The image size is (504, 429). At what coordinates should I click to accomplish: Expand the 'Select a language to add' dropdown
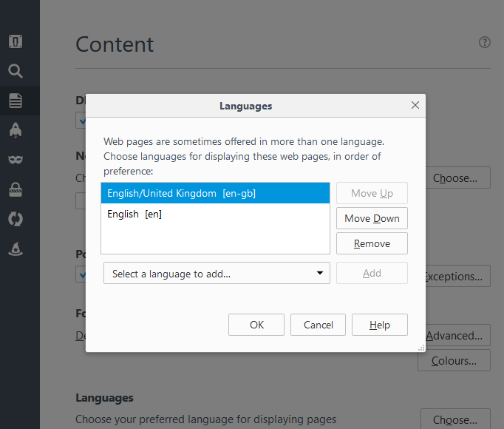pos(217,273)
